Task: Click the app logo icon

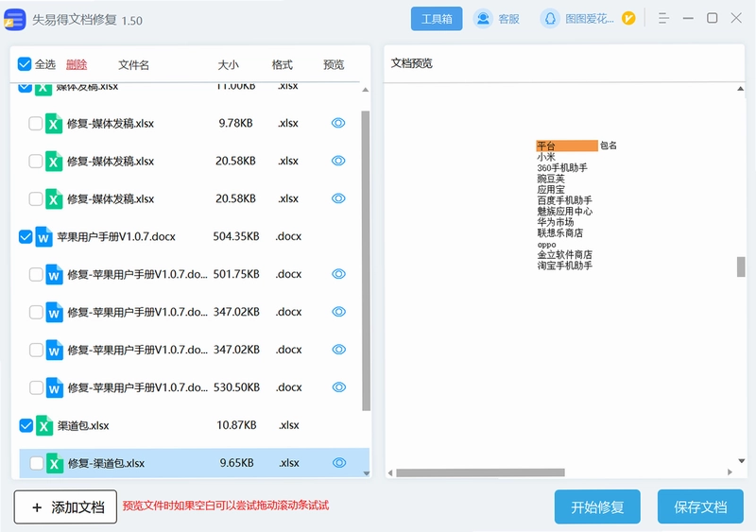Action: pos(14,20)
